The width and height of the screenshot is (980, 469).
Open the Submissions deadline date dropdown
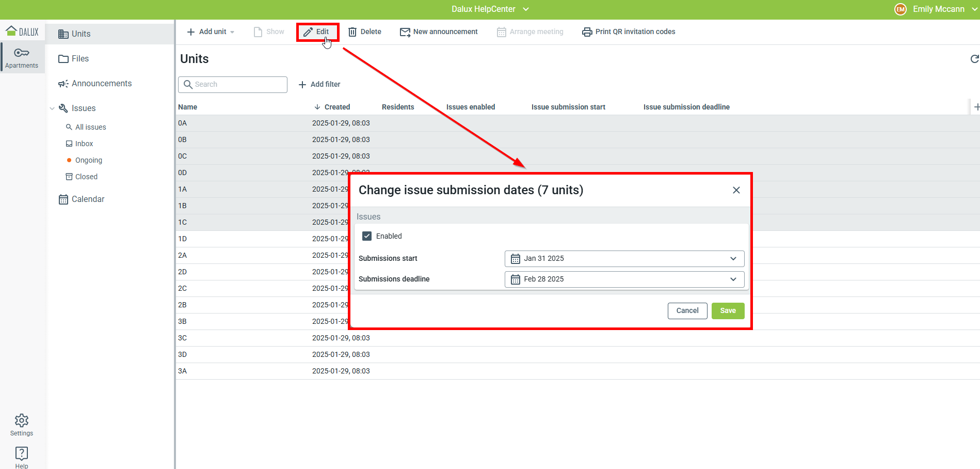(624, 279)
